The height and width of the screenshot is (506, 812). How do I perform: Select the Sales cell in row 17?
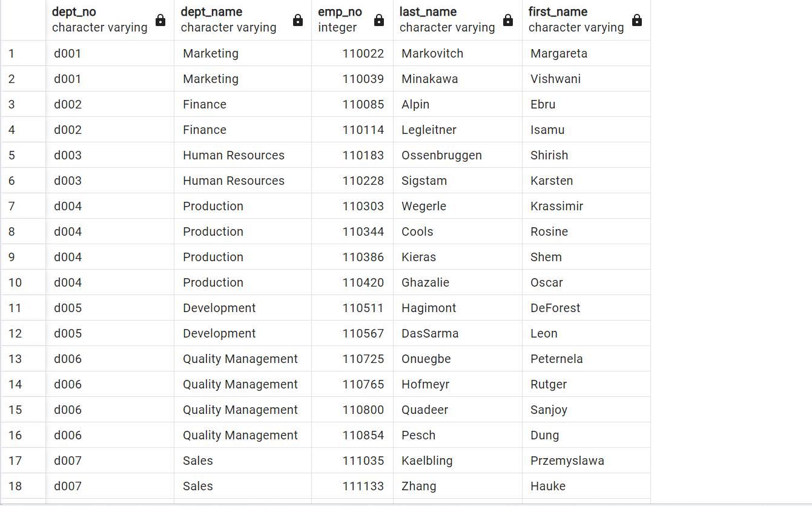[198, 461]
